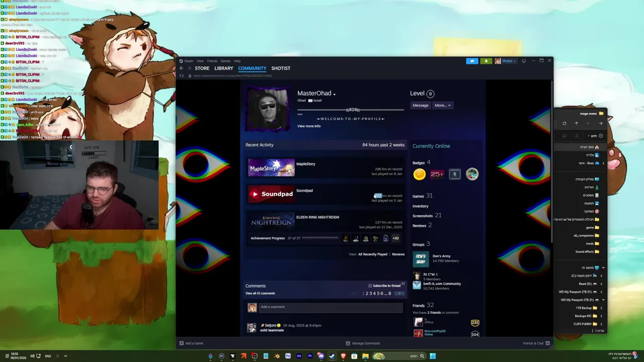Click the achievement progress bar
The height and width of the screenshot is (362, 644).
point(319,238)
